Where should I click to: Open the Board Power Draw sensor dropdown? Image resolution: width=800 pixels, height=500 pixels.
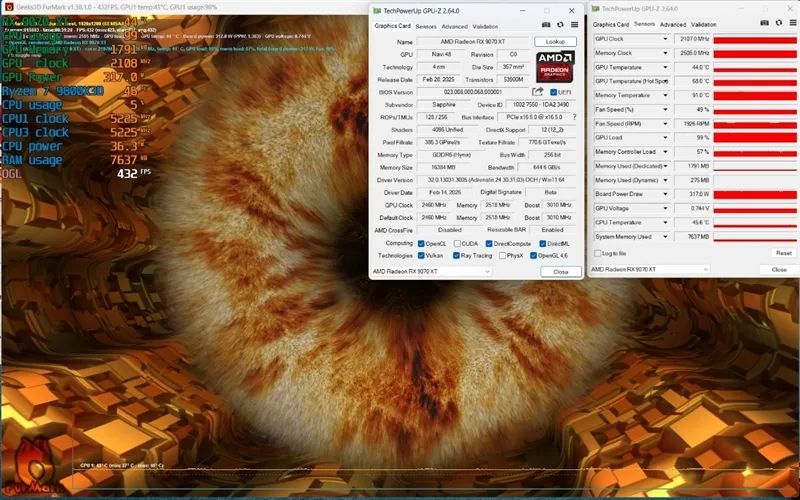pos(665,194)
